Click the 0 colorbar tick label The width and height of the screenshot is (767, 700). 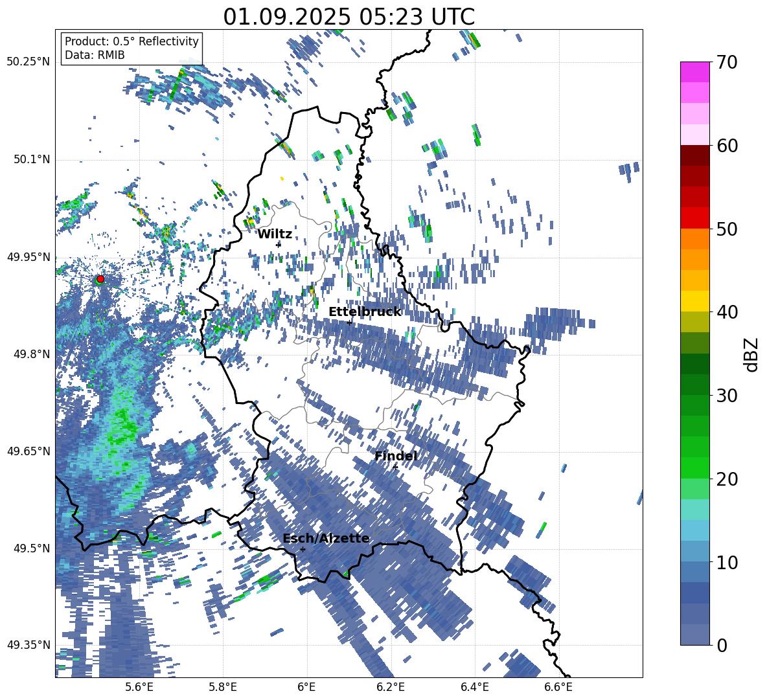(x=722, y=646)
